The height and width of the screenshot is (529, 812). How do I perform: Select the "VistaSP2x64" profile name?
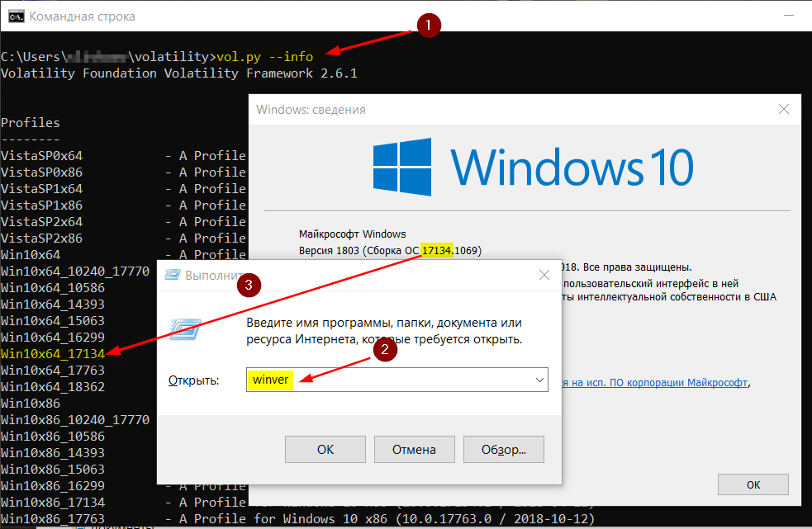click(x=42, y=221)
